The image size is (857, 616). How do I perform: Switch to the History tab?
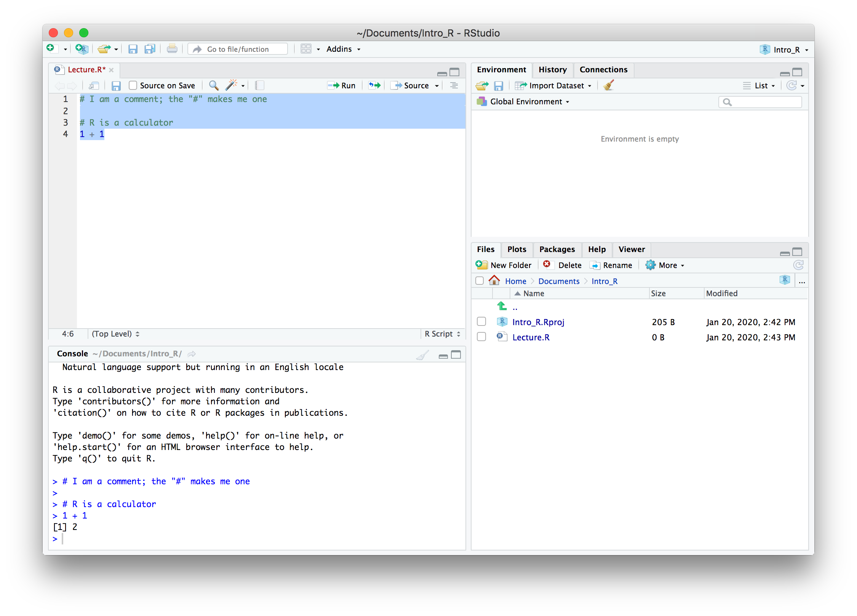click(552, 70)
